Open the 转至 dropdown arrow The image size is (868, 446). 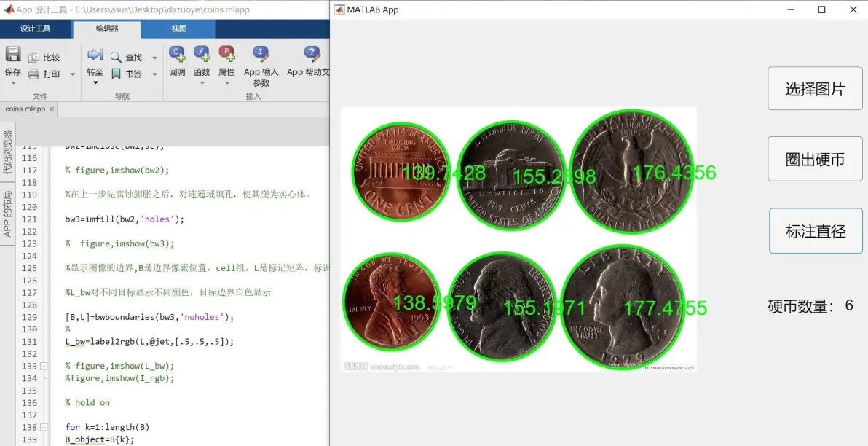pos(95,83)
